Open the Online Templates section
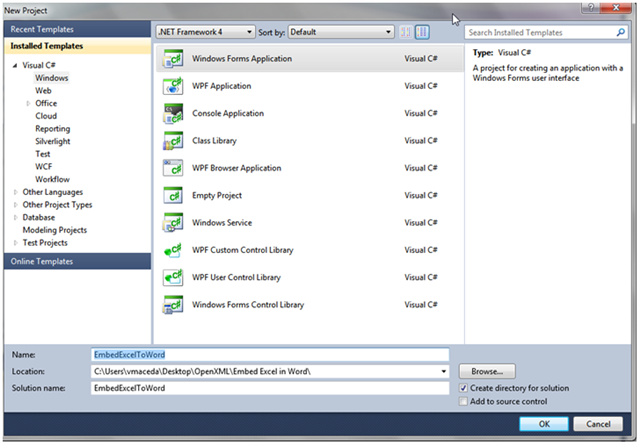This screenshot has width=640, height=445. (78, 261)
